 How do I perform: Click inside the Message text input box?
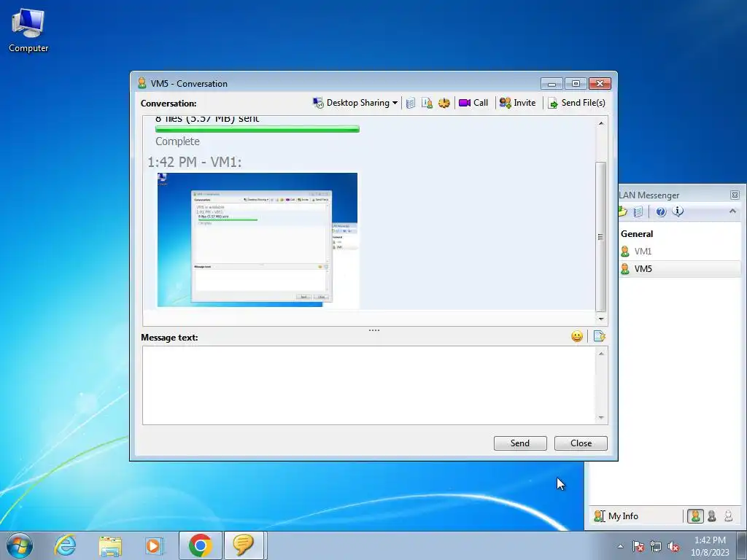[x=368, y=385]
